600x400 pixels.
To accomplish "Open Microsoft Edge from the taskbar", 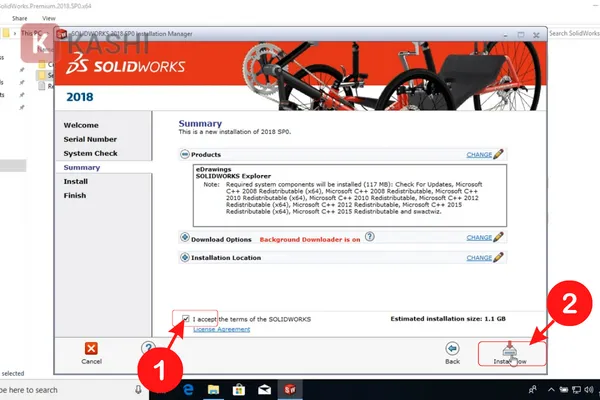I will 188,390.
